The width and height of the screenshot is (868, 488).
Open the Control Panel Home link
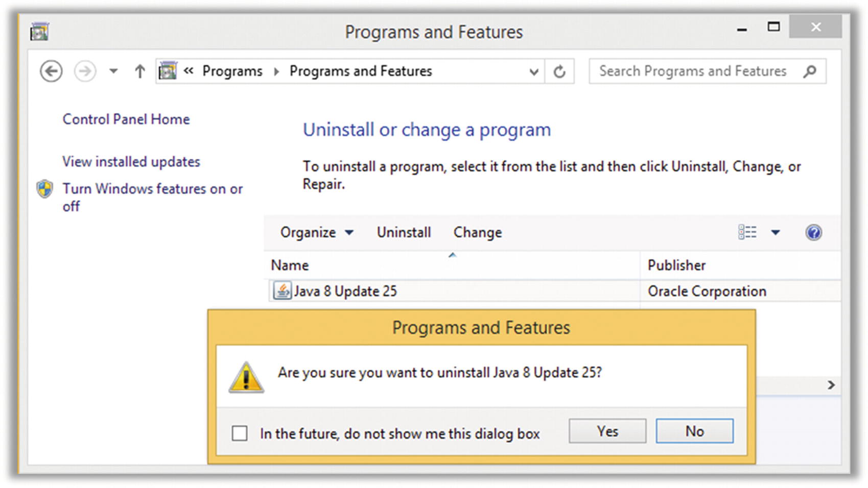coord(126,119)
